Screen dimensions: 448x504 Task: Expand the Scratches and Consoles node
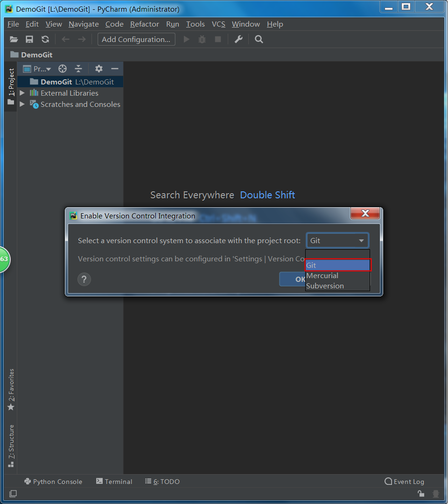(x=22, y=104)
